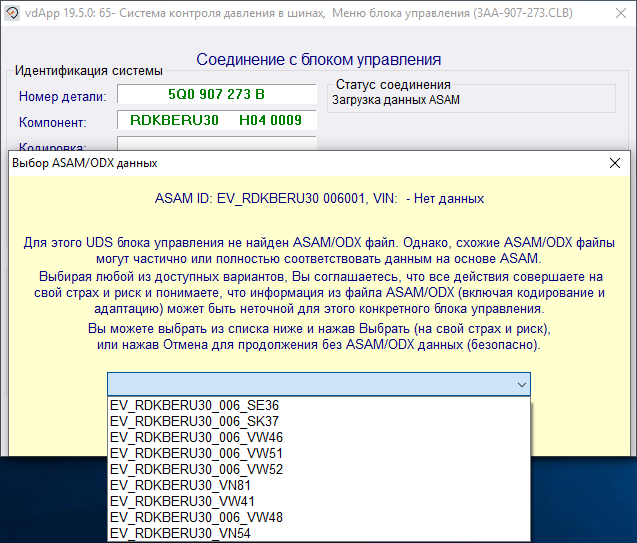This screenshot has width=637, height=543.
Task: Pick EV_RDKBERU30_VW41 from the list
Action: pos(182,501)
